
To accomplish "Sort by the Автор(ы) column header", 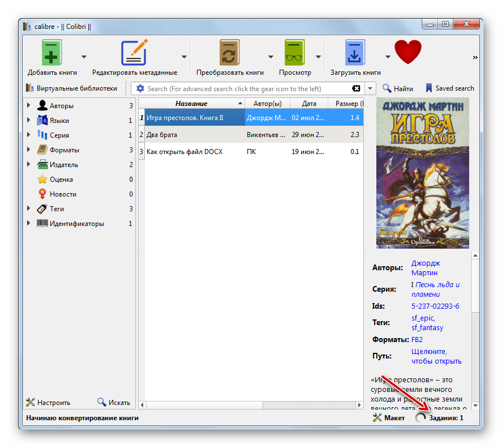I will click(x=267, y=104).
